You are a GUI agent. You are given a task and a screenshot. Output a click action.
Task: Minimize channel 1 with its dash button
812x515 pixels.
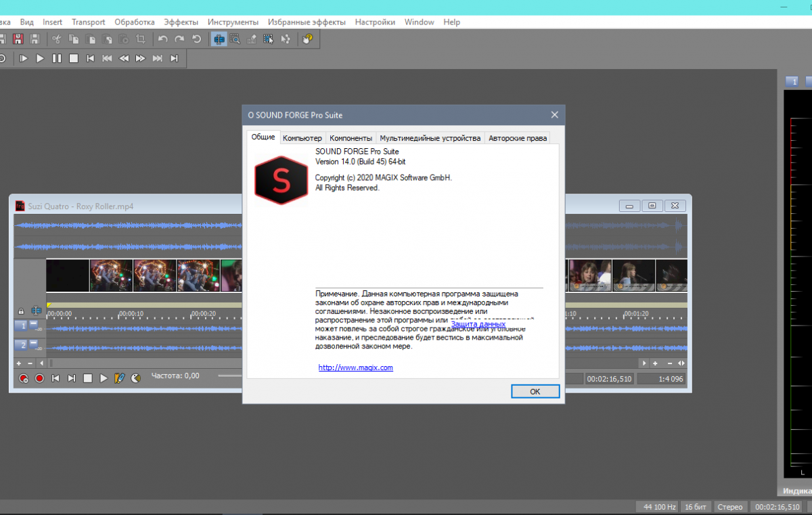click(x=33, y=325)
